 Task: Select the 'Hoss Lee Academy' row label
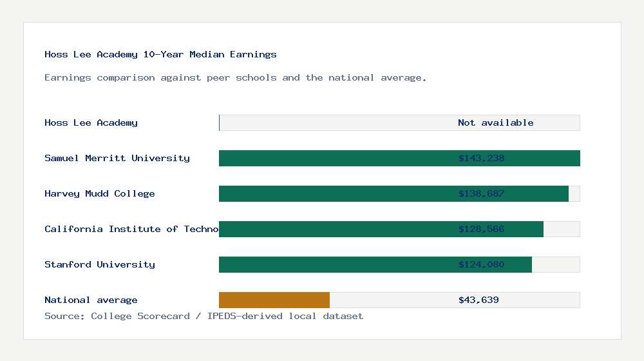tap(91, 122)
